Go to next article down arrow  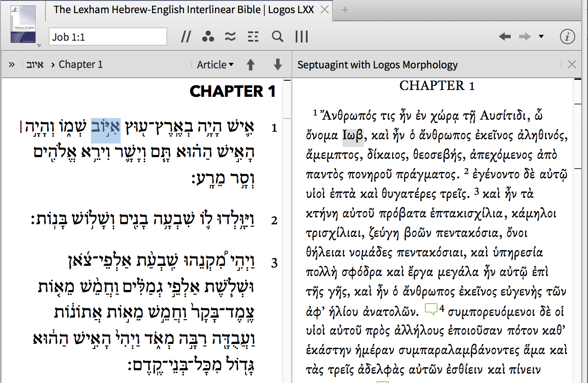click(278, 65)
